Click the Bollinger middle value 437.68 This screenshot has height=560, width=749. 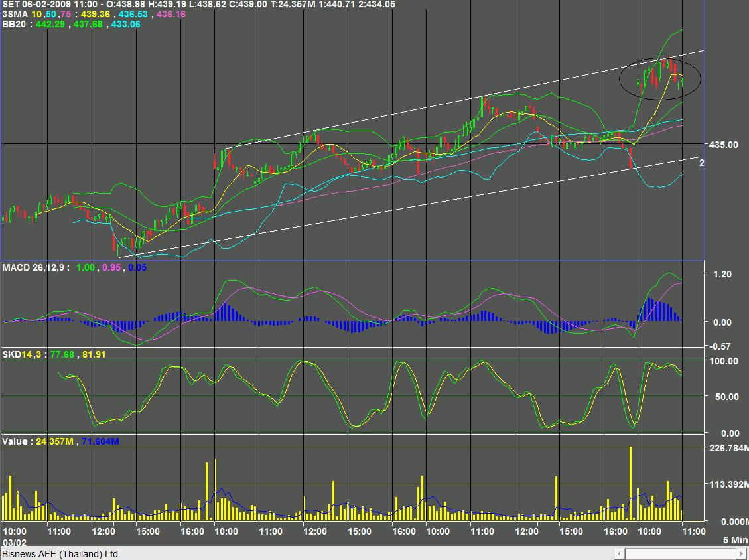(88, 24)
